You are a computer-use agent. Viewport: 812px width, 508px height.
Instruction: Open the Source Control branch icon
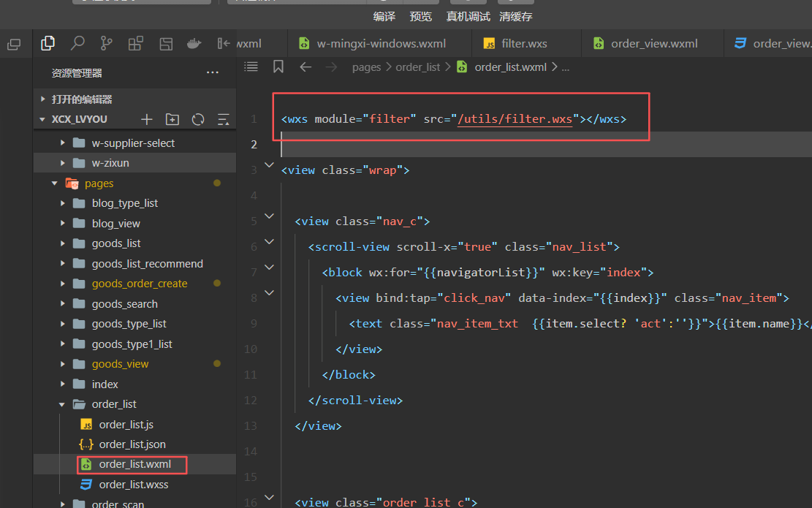[x=107, y=44]
